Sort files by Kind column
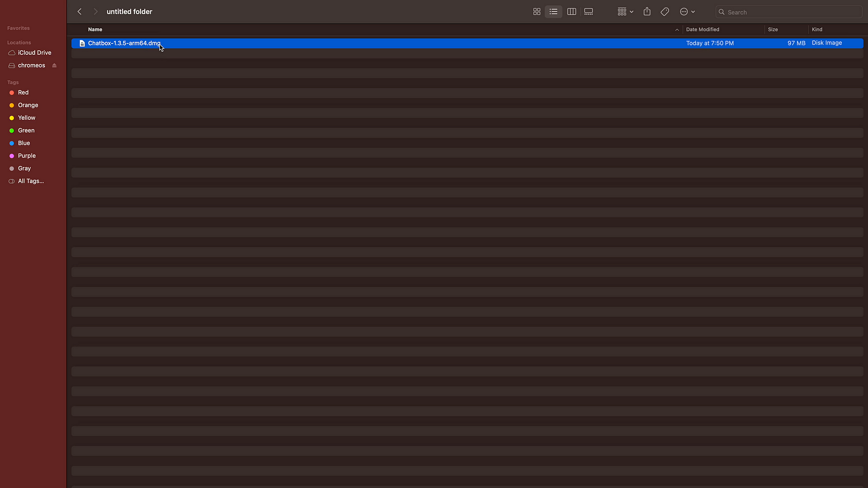 [817, 29]
